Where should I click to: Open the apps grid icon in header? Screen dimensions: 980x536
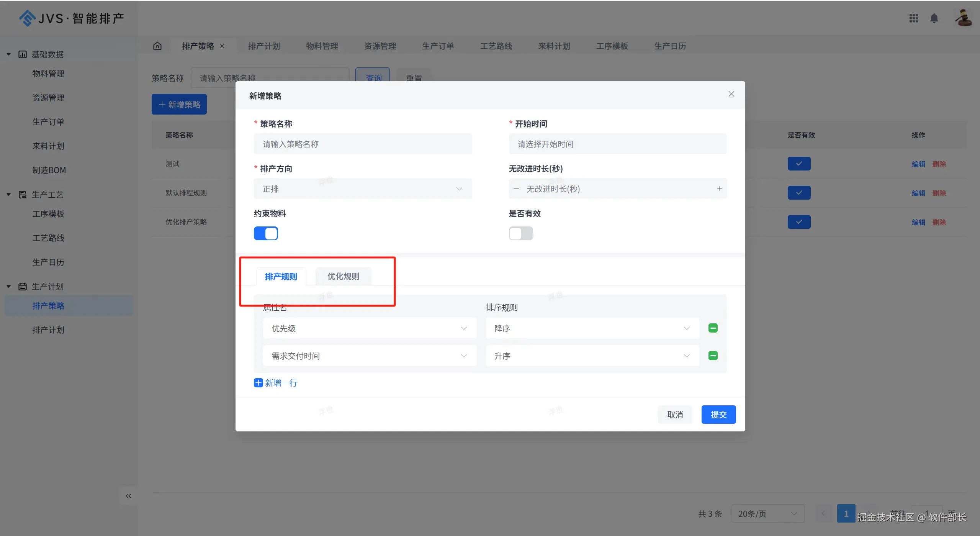click(913, 18)
